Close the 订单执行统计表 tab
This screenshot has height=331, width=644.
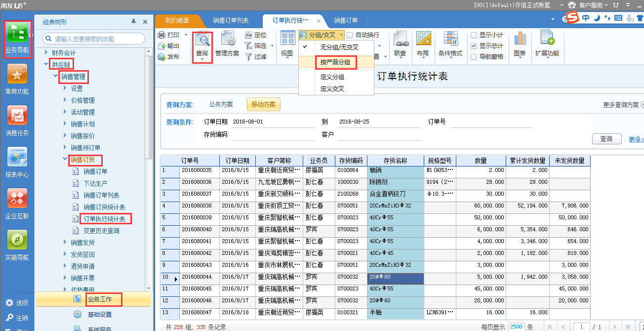pyautogui.click(x=319, y=21)
